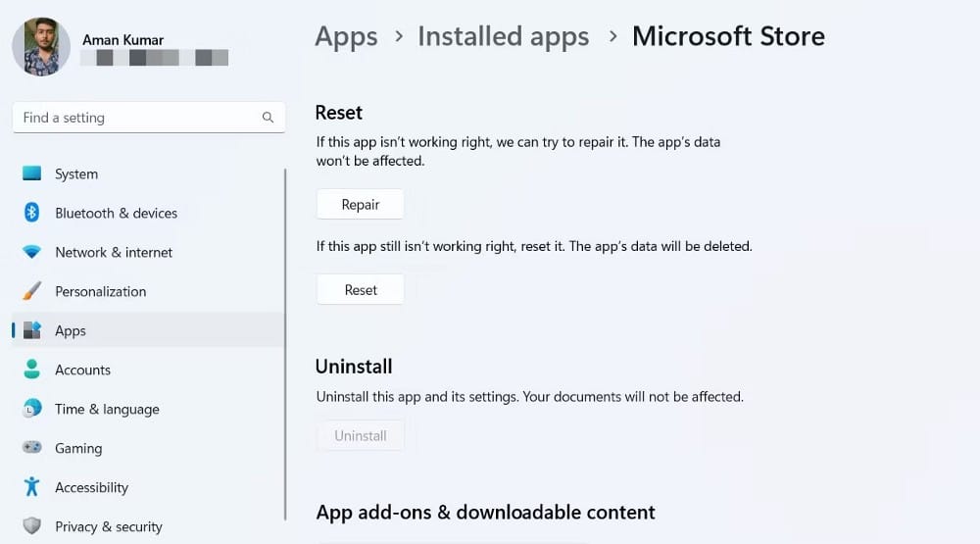The height and width of the screenshot is (544, 980).
Task: Click the Time & language globe icon
Action: coord(32,409)
